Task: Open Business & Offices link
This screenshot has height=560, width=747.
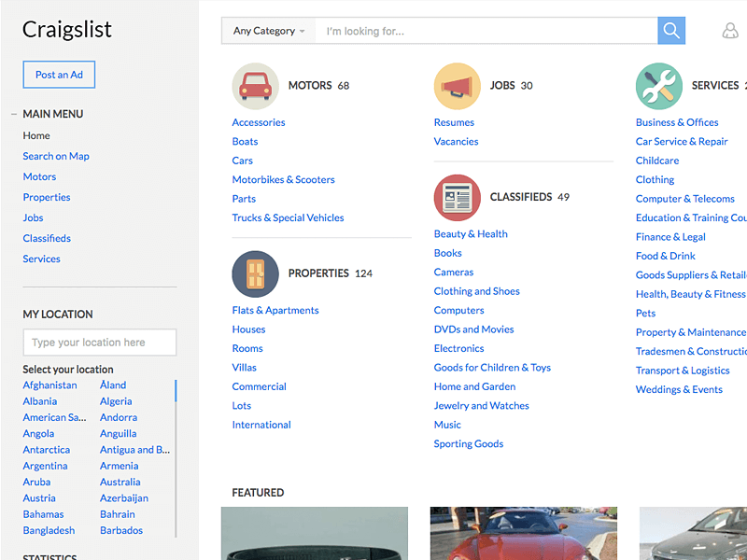Action: [677, 122]
